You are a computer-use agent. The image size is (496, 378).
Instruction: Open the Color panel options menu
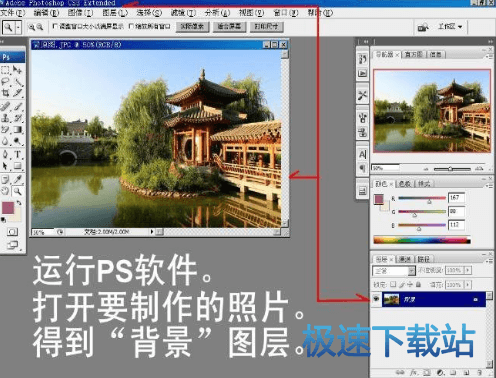(489, 186)
